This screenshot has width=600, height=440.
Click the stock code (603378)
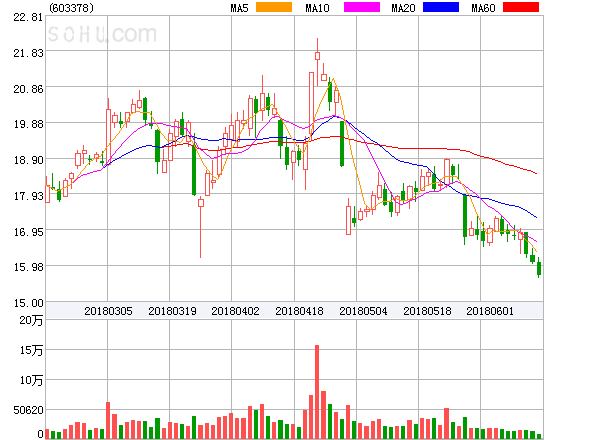71,8
